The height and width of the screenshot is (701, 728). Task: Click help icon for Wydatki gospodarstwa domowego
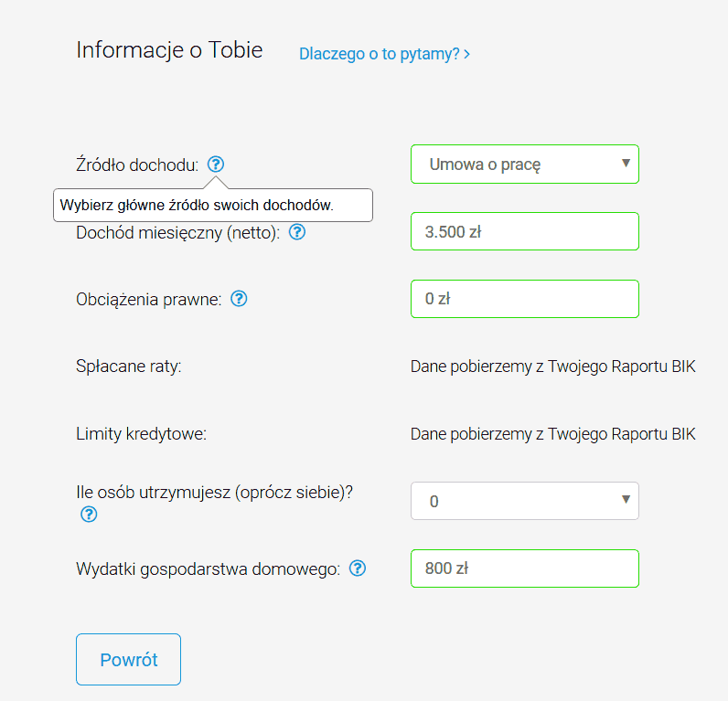click(x=358, y=568)
